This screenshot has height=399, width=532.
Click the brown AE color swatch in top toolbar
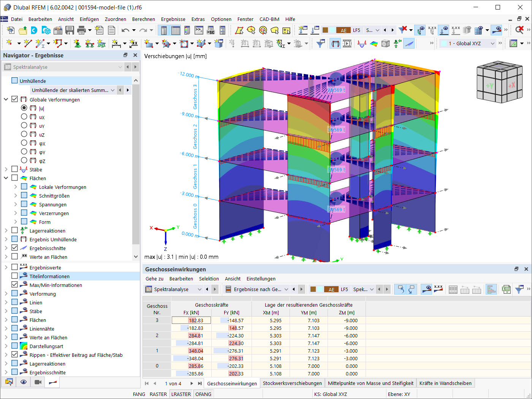click(x=325, y=30)
